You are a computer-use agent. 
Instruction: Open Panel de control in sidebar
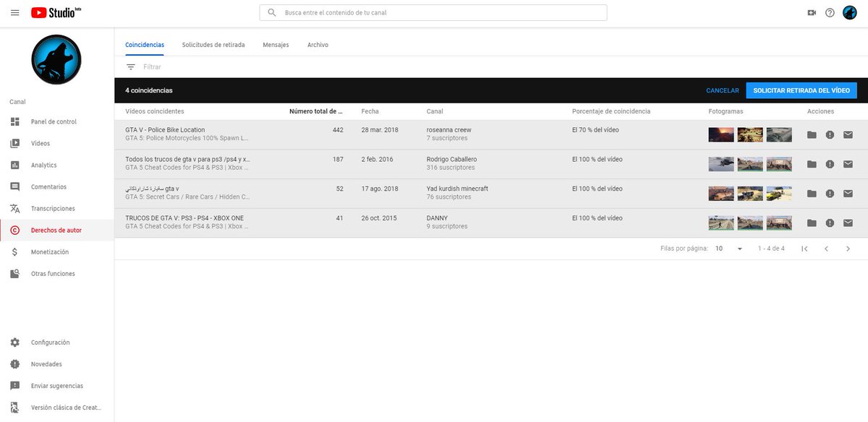[56, 121]
